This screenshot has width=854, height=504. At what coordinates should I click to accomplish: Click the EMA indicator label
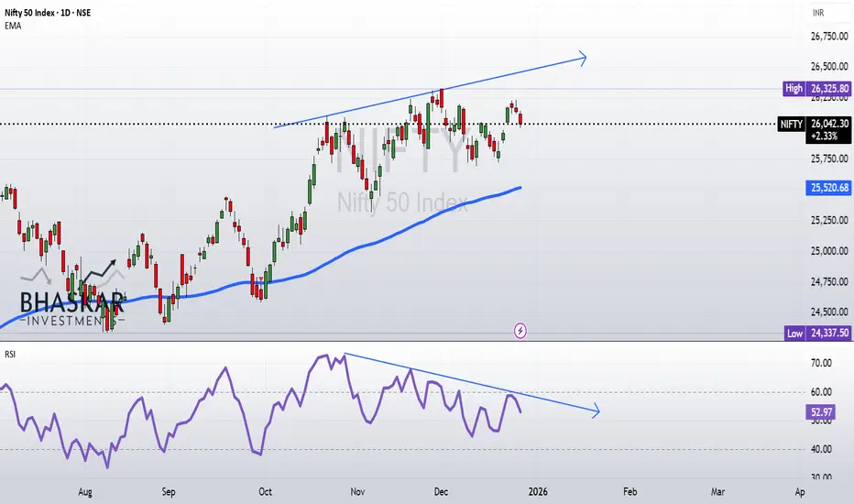(13, 26)
